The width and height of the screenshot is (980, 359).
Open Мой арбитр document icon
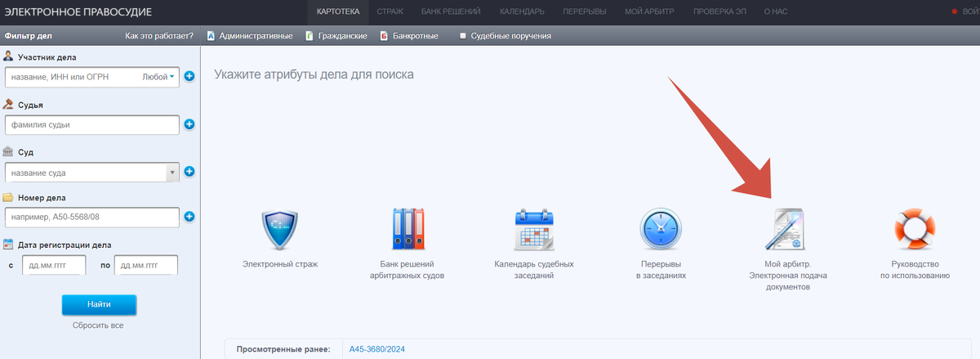pyautogui.click(x=788, y=228)
